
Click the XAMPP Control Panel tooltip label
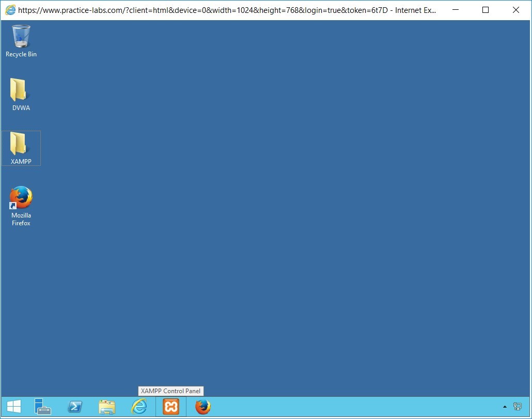(170, 391)
